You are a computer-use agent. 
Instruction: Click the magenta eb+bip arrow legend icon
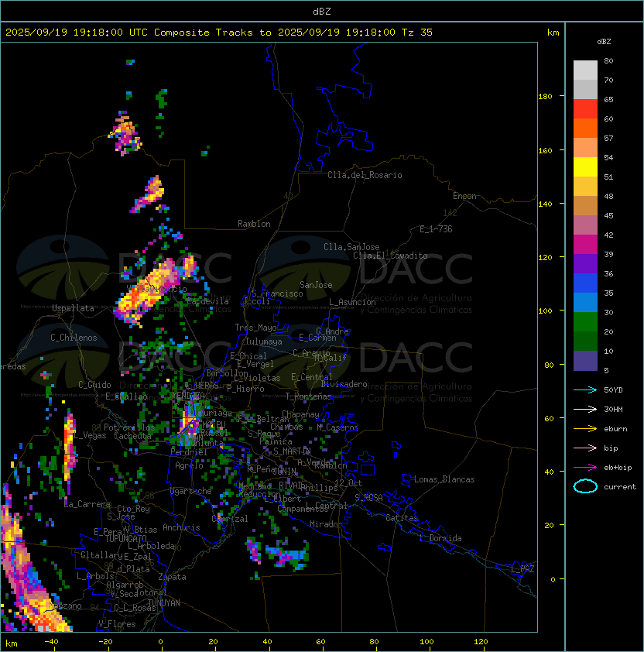point(585,468)
